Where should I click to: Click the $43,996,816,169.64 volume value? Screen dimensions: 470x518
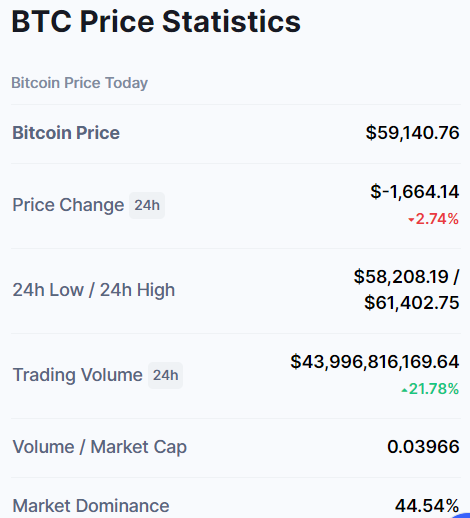pos(375,362)
